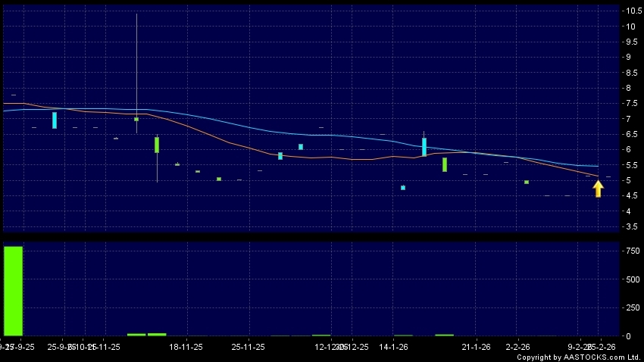644x362 pixels.
Task: Click the yellow up arrow marker
Action: pyautogui.click(x=598, y=189)
